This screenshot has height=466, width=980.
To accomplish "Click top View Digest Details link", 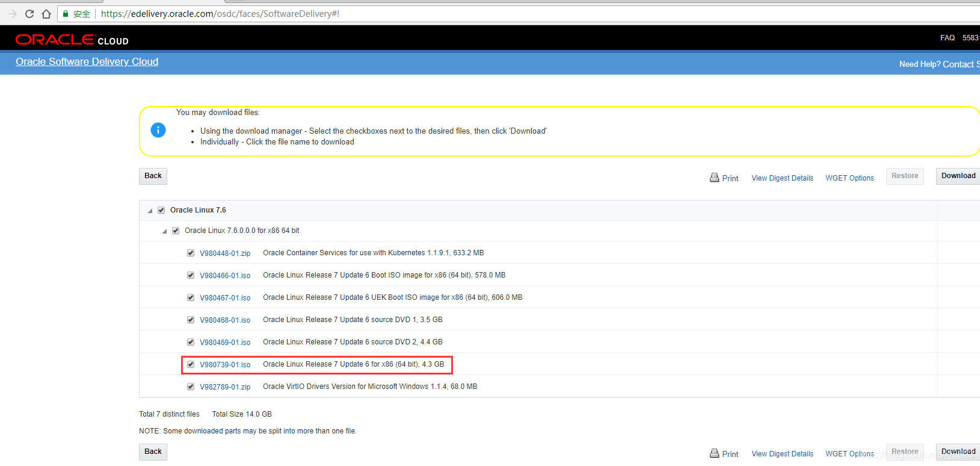I will pyautogui.click(x=783, y=178).
